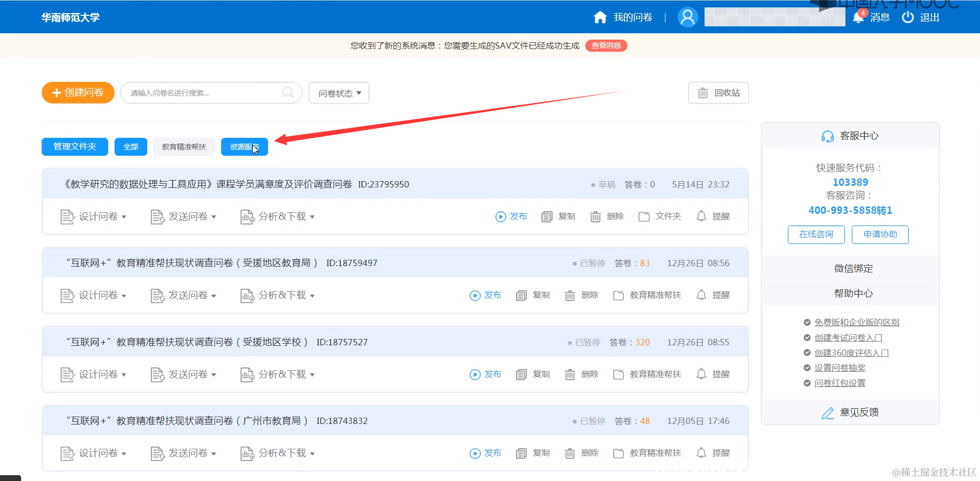The image size is (980, 481).
Task: Switch to the 全部 folder tab
Action: pyautogui.click(x=130, y=147)
